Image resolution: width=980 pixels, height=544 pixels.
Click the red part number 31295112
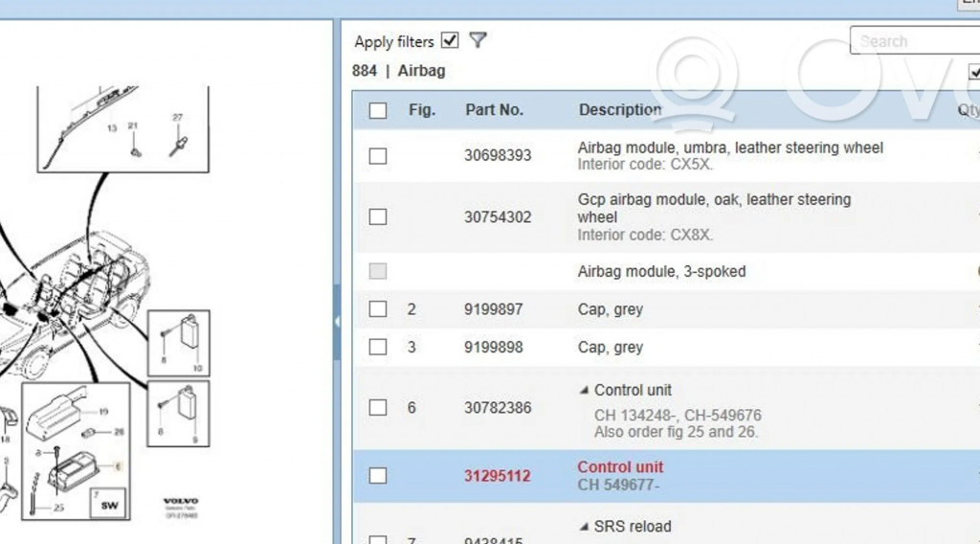497,476
